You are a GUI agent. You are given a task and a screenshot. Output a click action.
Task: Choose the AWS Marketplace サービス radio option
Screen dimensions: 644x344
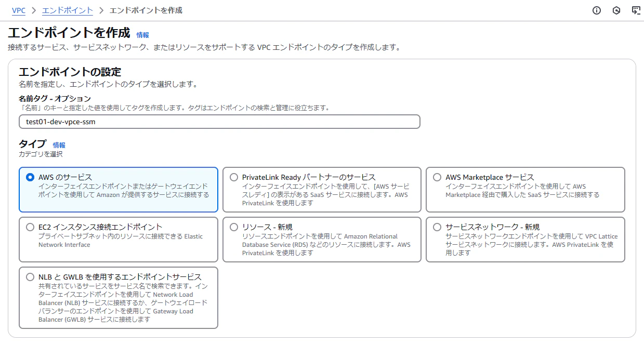[437, 177]
